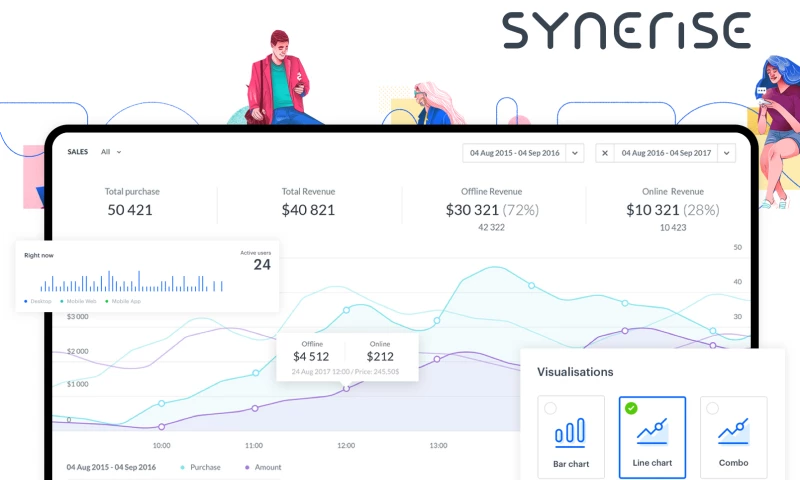Viewport: 800px width, 480px height.
Task: Click the SALES heading
Action: pos(78,152)
